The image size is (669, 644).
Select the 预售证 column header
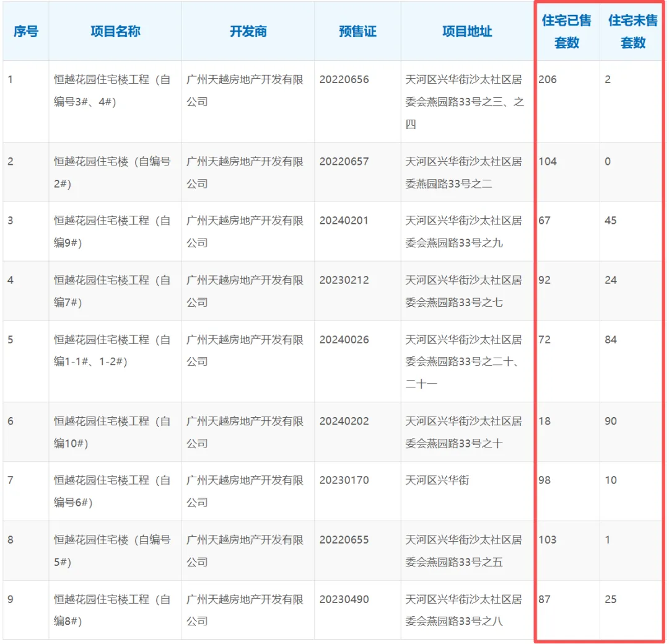[x=357, y=32]
